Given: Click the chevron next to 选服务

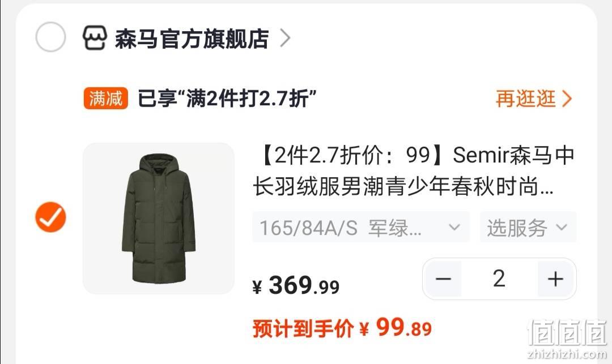Looking at the screenshot, I should [561, 227].
